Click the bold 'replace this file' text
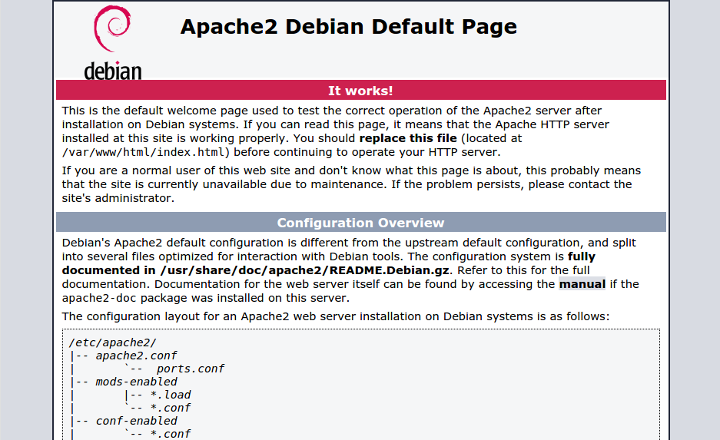This screenshot has height=440, width=720. pos(408,138)
